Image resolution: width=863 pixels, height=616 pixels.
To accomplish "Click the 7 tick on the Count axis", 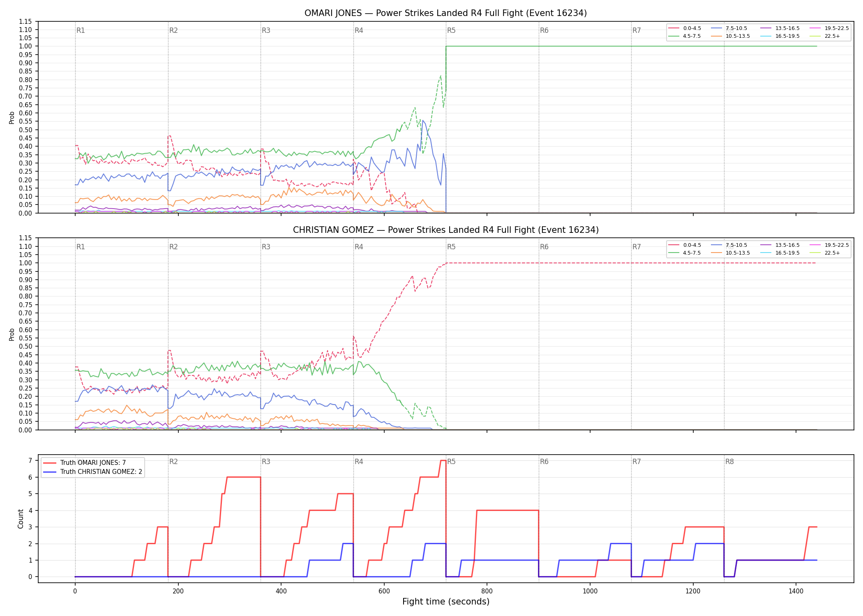I will tap(30, 460).
